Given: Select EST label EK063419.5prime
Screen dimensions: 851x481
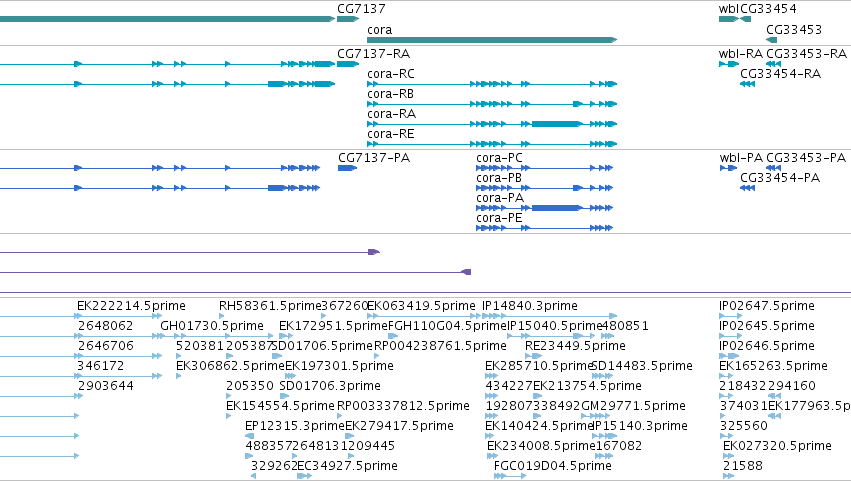Looking at the screenshot, I should (421, 306).
